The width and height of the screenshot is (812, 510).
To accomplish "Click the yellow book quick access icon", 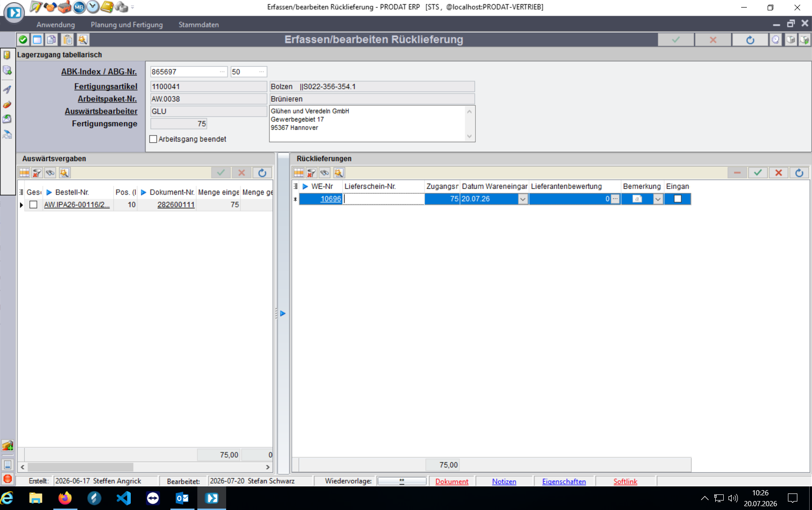I will 107,7.
